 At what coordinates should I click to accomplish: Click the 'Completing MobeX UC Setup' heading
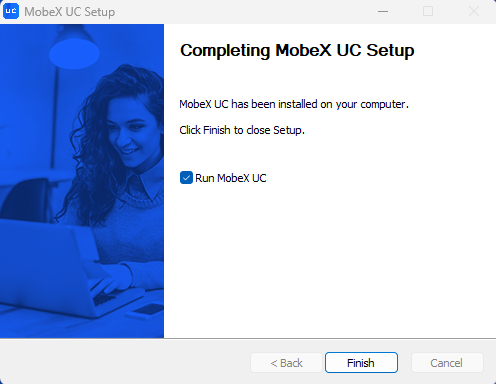(297, 51)
